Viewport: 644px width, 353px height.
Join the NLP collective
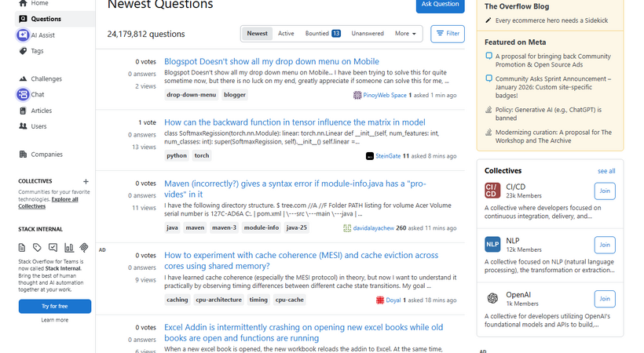pos(605,245)
